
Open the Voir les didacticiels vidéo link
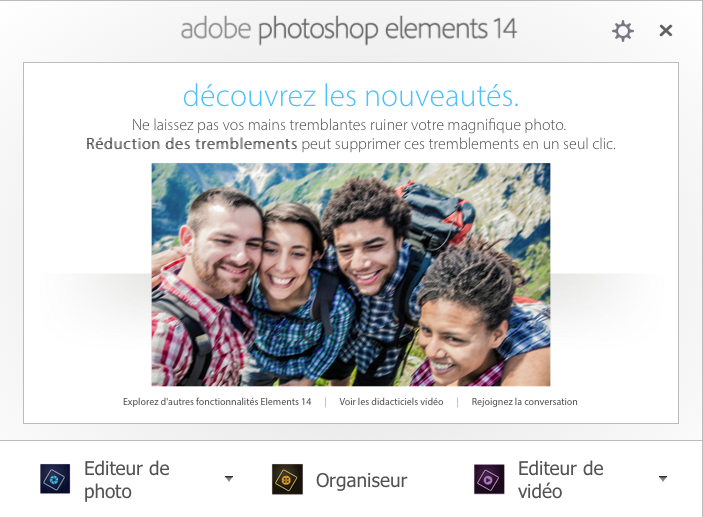(x=391, y=402)
